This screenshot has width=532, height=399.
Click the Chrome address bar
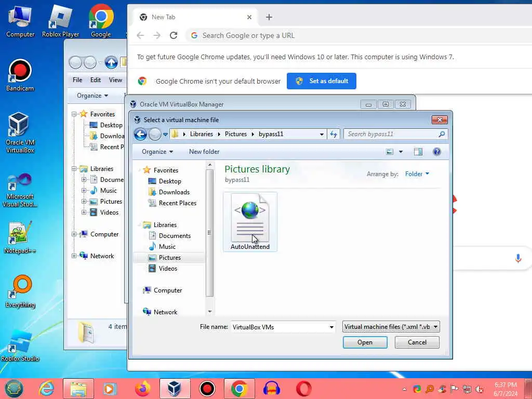360,35
